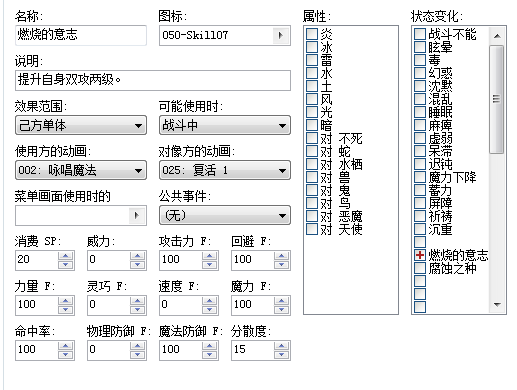Screen dimensions: 517x390
Task: Check the 光 attribute checkbox
Action: click(312, 112)
